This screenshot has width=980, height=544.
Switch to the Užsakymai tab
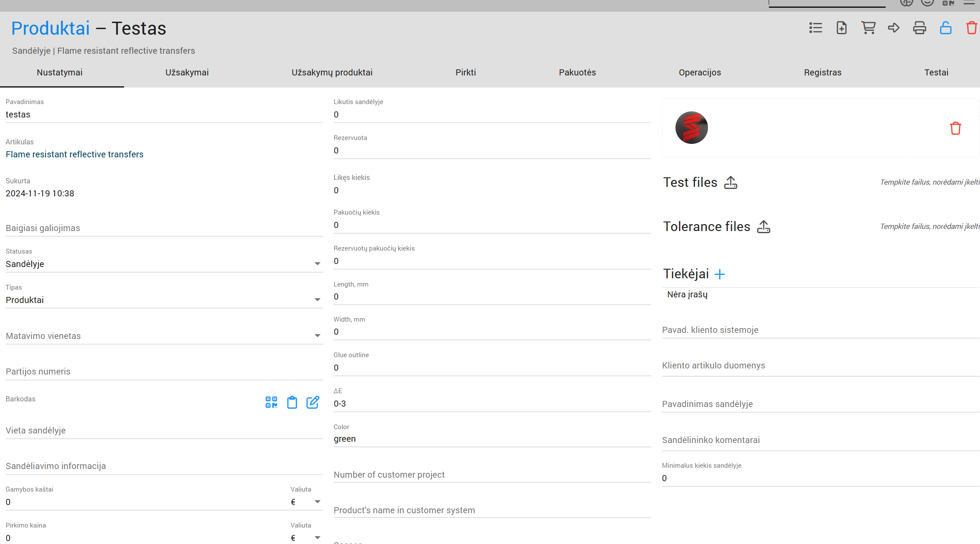click(187, 72)
